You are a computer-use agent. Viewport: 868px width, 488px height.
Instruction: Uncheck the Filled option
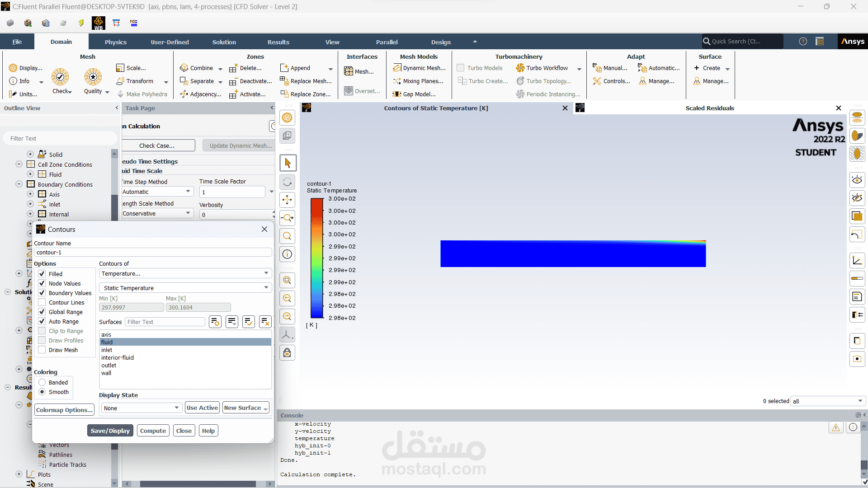click(42, 274)
